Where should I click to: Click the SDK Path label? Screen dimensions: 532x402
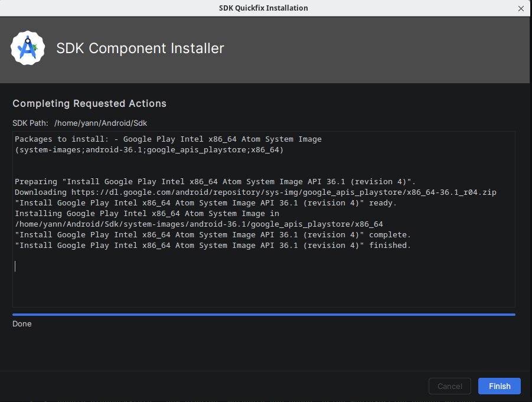(x=30, y=123)
